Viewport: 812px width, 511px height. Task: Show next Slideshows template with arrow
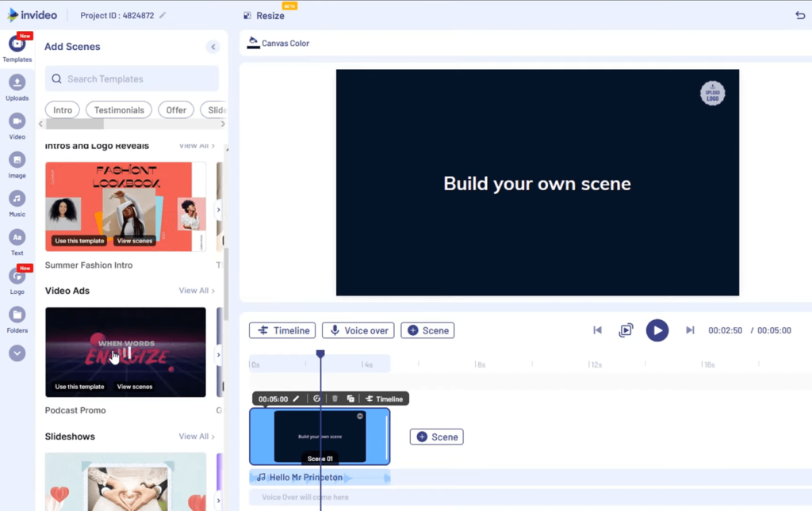[x=219, y=500]
